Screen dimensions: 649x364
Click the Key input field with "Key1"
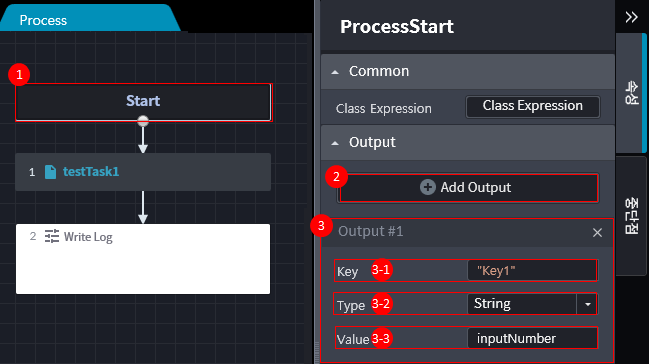(x=532, y=270)
